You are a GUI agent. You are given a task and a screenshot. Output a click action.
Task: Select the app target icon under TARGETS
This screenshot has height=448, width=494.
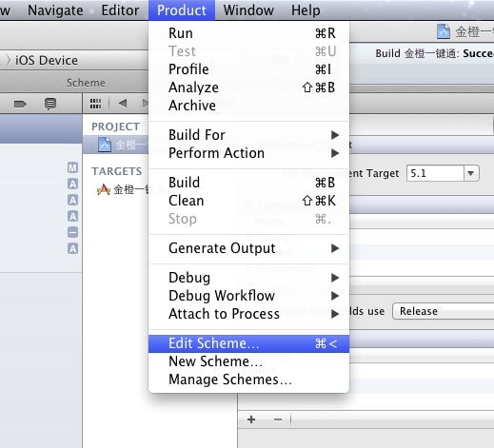104,189
